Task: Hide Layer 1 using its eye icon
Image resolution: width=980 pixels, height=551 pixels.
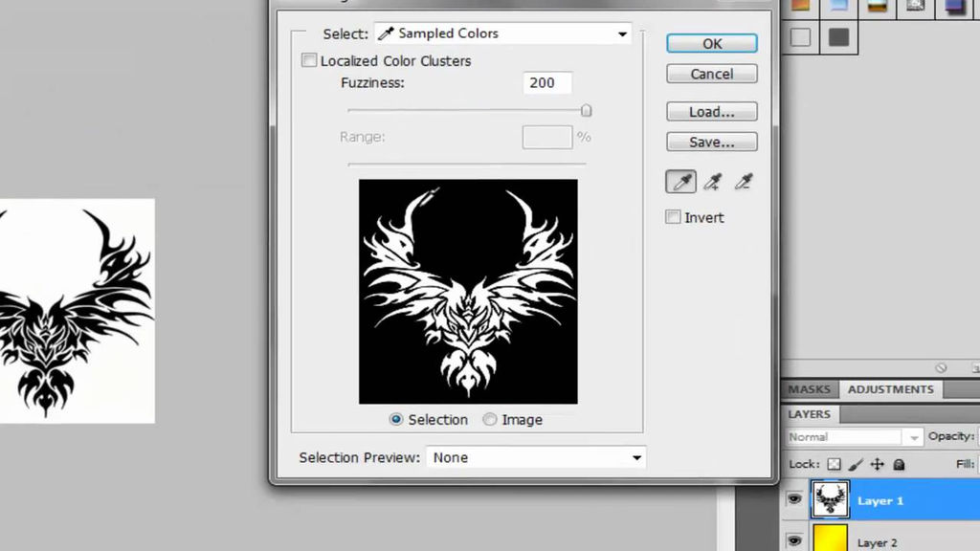Action: click(x=793, y=500)
